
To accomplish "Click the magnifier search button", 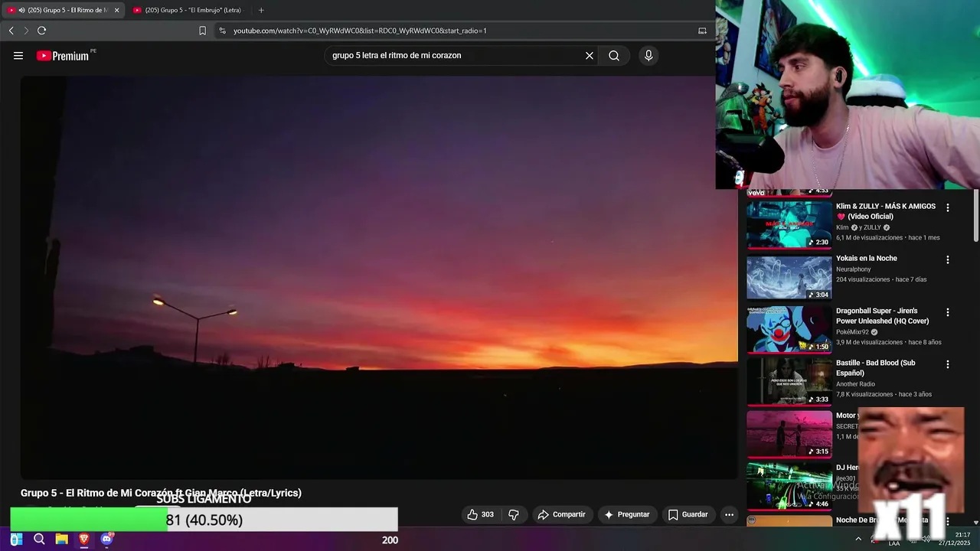I will tap(614, 56).
